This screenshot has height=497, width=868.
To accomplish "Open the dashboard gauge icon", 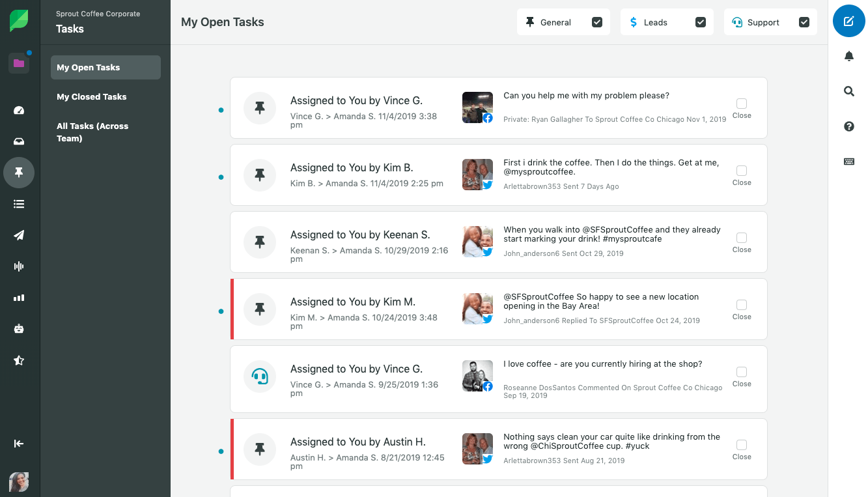I will point(19,110).
